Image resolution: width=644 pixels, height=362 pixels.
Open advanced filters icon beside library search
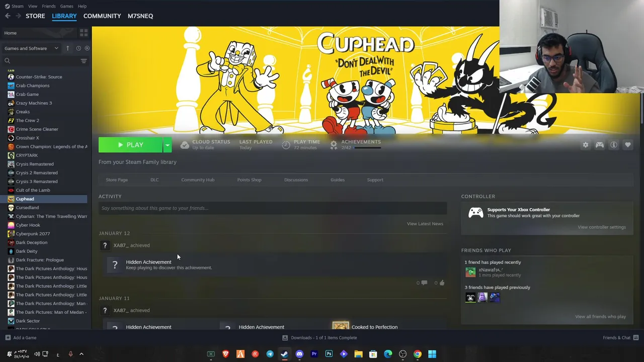pos(84,61)
